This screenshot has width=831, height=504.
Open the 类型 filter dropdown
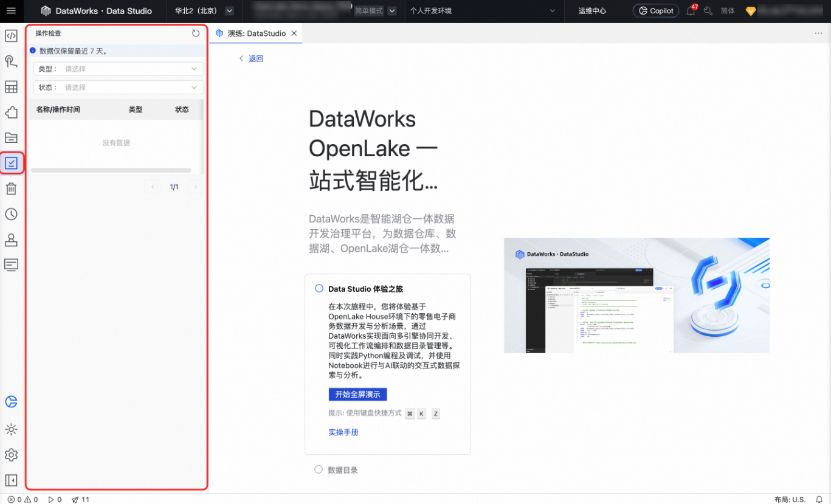(x=119, y=69)
